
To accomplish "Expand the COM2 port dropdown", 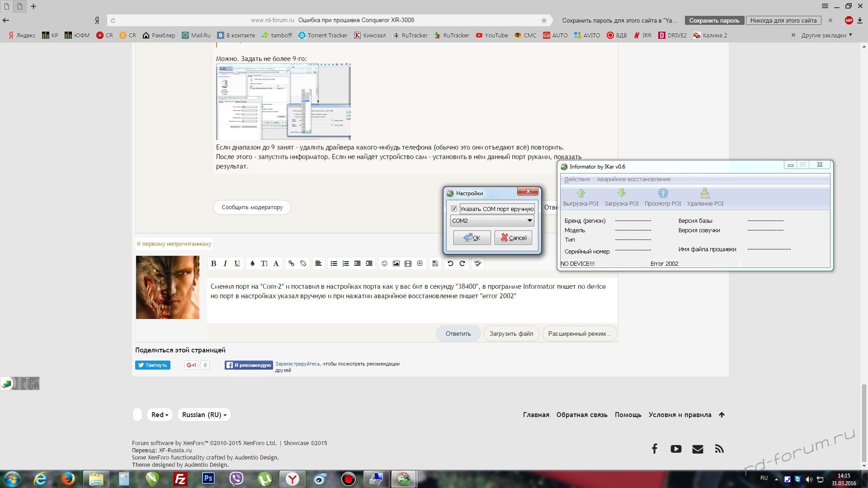I will pyautogui.click(x=529, y=221).
